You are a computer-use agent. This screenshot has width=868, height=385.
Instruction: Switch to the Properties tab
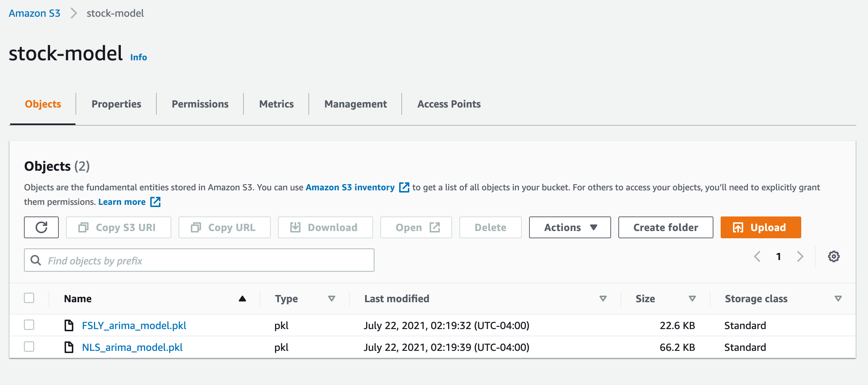tap(116, 104)
